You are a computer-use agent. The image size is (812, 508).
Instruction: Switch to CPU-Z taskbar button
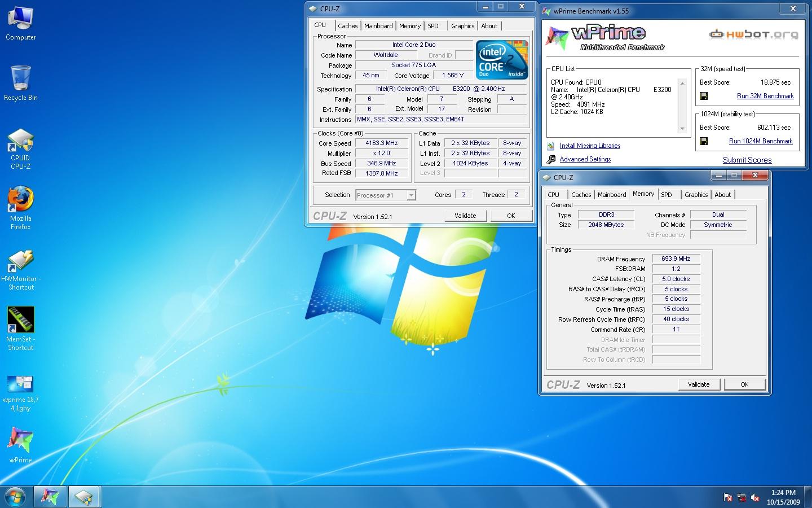click(84, 497)
